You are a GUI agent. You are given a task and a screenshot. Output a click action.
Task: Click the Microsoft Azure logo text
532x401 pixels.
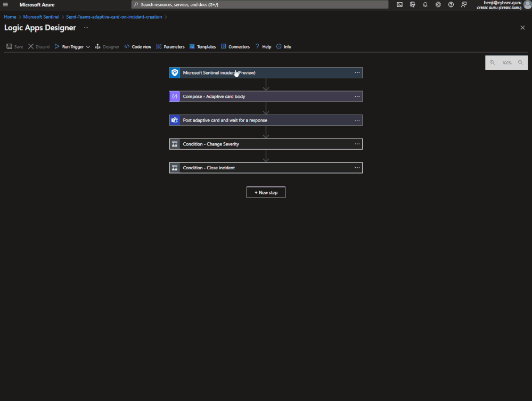click(x=37, y=5)
